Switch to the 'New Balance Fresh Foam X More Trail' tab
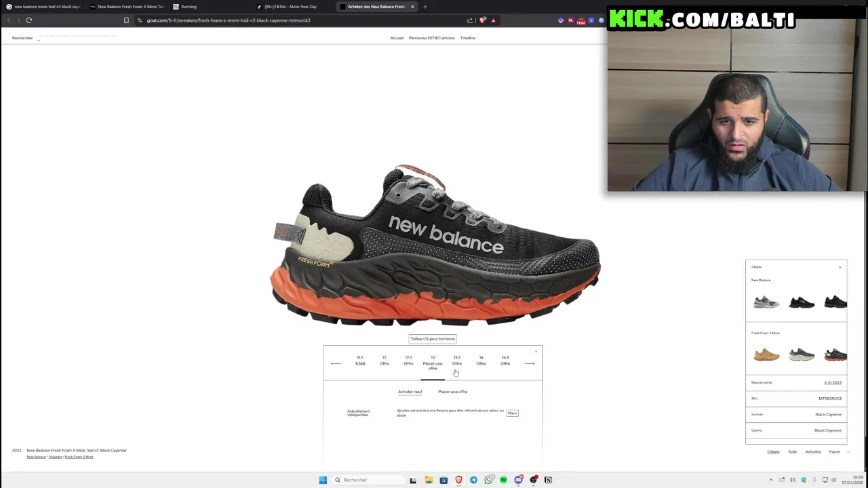 click(127, 7)
